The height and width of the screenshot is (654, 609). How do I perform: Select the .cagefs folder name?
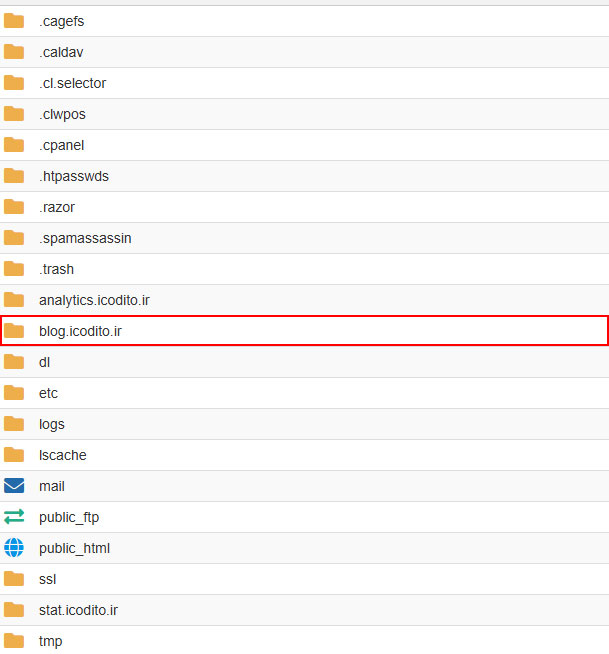click(61, 21)
